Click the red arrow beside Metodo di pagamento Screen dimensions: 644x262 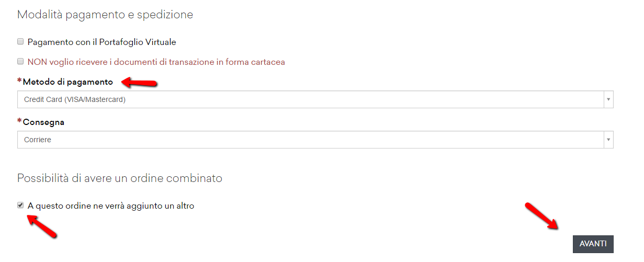pyautogui.click(x=140, y=82)
